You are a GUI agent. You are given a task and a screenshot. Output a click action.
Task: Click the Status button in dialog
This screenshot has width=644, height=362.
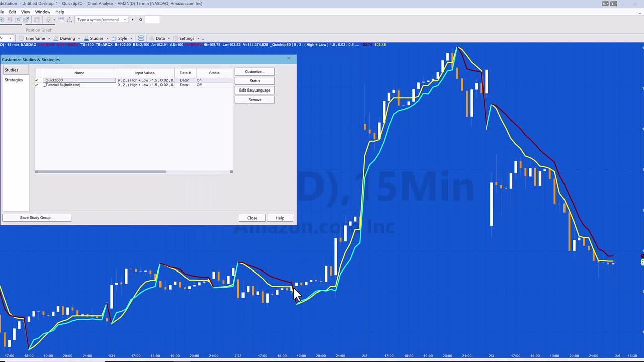pyautogui.click(x=255, y=81)
